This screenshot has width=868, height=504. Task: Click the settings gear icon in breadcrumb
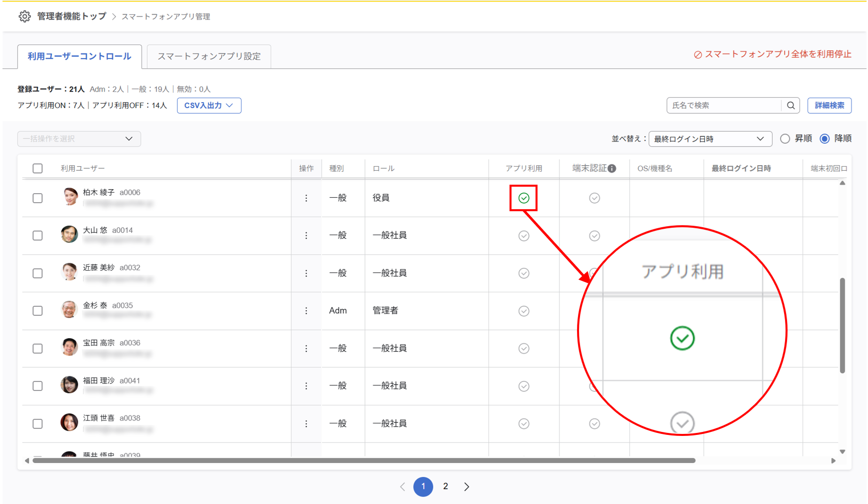(x=24, y=17)
